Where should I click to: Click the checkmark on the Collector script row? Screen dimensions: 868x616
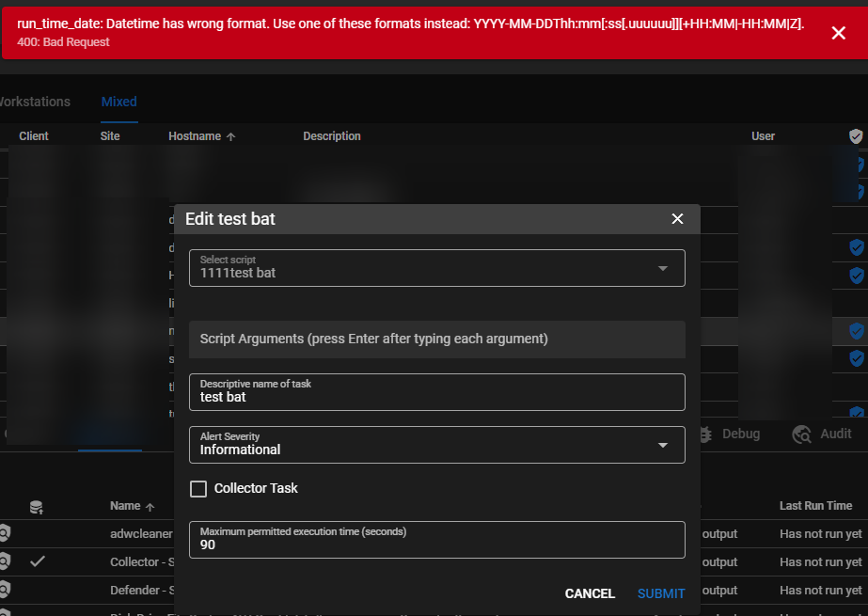tap(38, 561)
